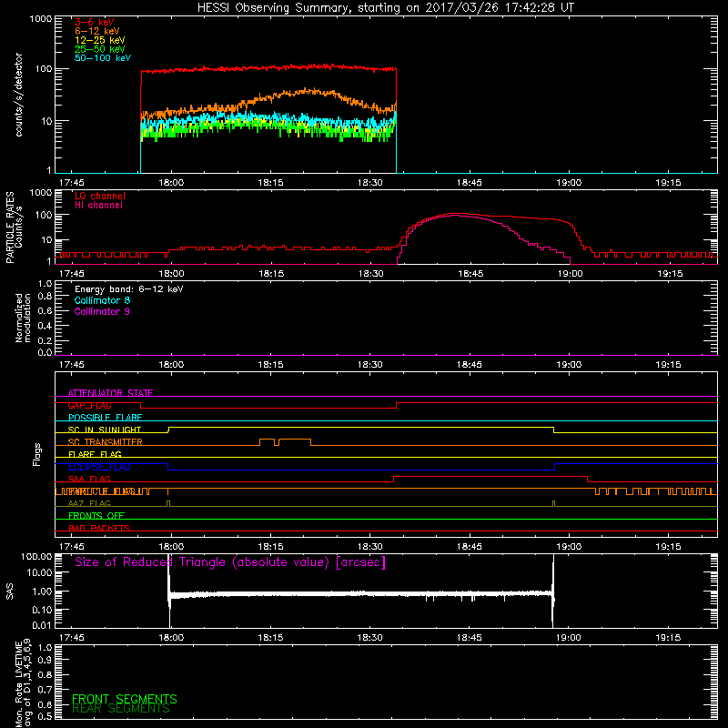
Task: Click the Energy band: 6-12 keV label
Action: tap(129, 289)
